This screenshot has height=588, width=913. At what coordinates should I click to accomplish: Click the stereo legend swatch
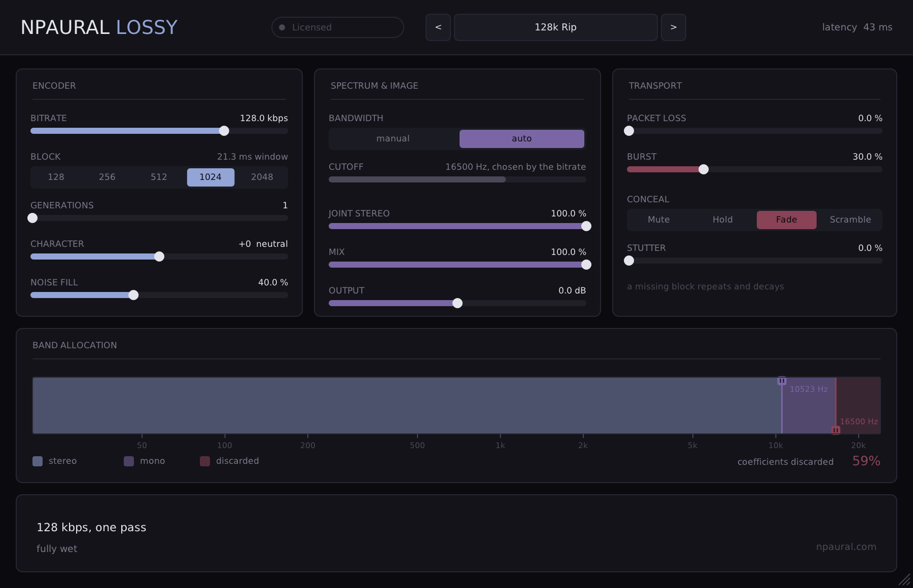click(x=38, y=461)
